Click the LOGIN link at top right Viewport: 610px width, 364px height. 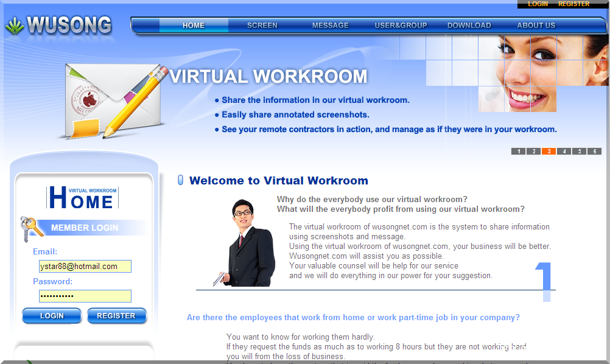[x=538, y=4]
